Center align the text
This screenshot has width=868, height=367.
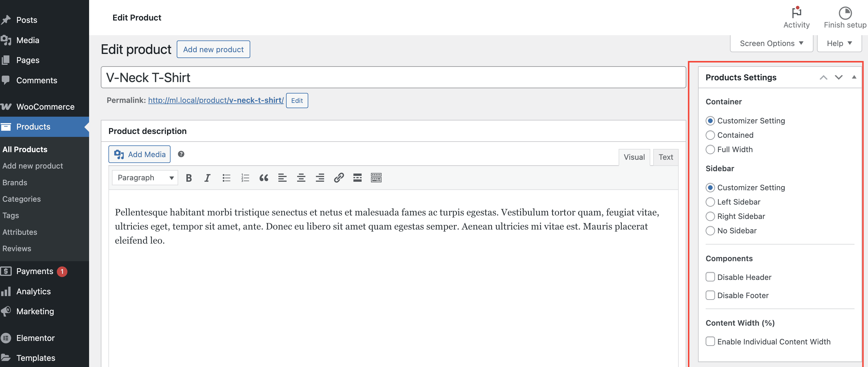point(301,178)
